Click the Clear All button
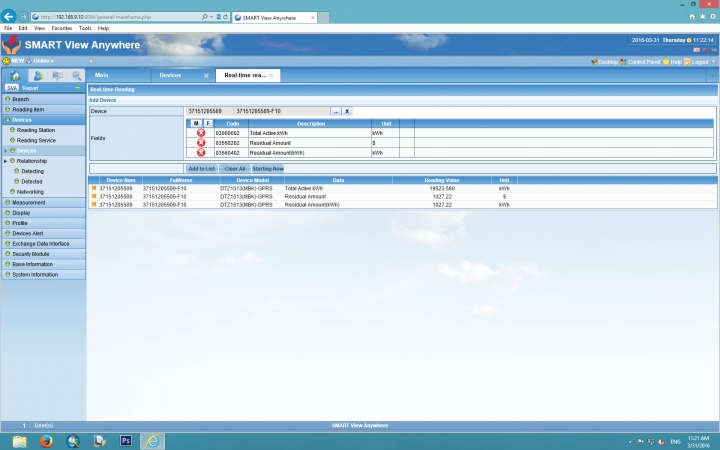 pyautogui.click(x=235, y=169)
